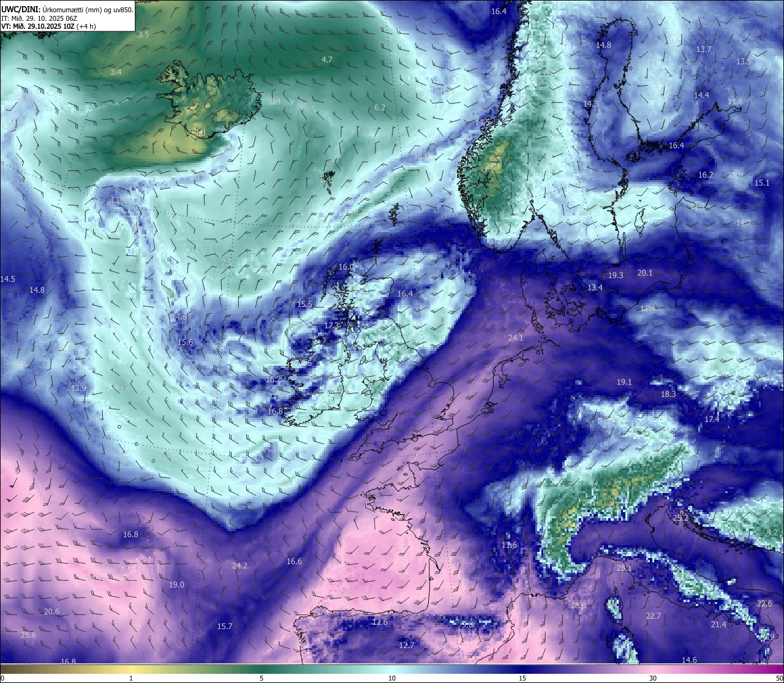Click the 14.6 value at bottom right
This screenshot has width=784, height=683.
point(689,660)
